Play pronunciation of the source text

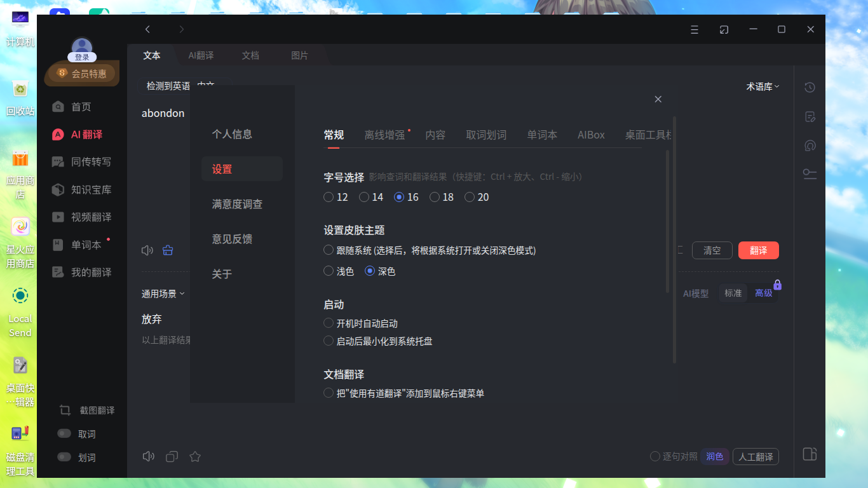coord(147,250)
